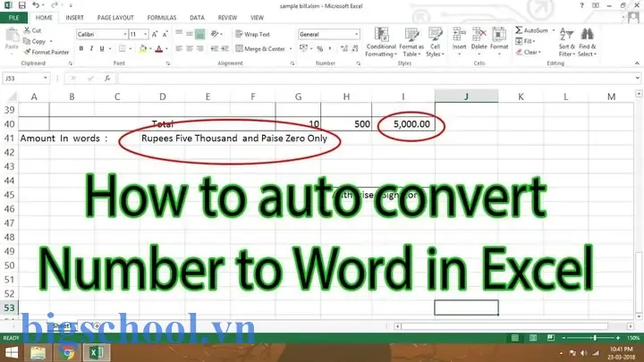The height and width of the screenshot is (362, 644).
Task: Expand the AutoSum dropdown arrow
Action: point(554,30)
